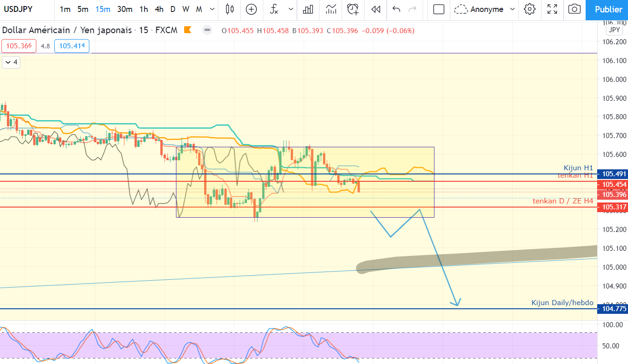Click the 105.317 price axis tag

tap(613, 207)
